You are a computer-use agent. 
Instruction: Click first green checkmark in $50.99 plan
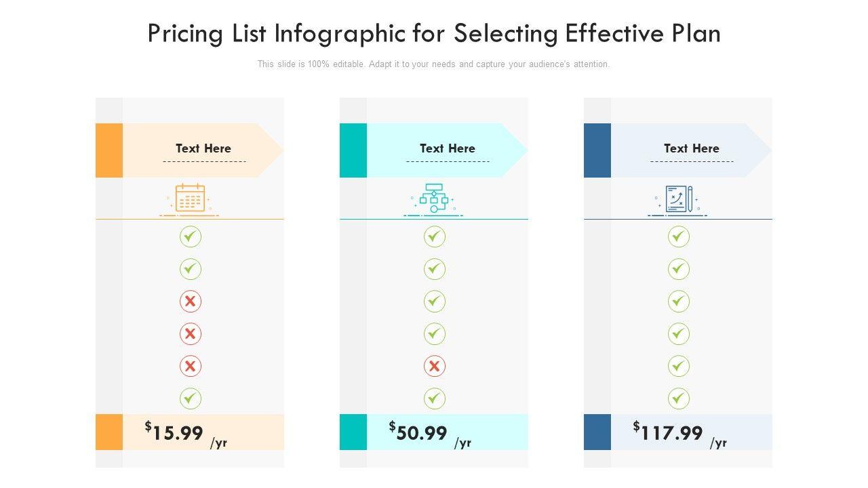click(435, 237)
